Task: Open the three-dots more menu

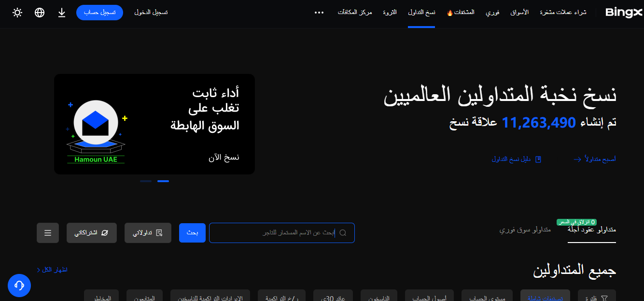Action: pyautogui.click(x=319, y=13)
